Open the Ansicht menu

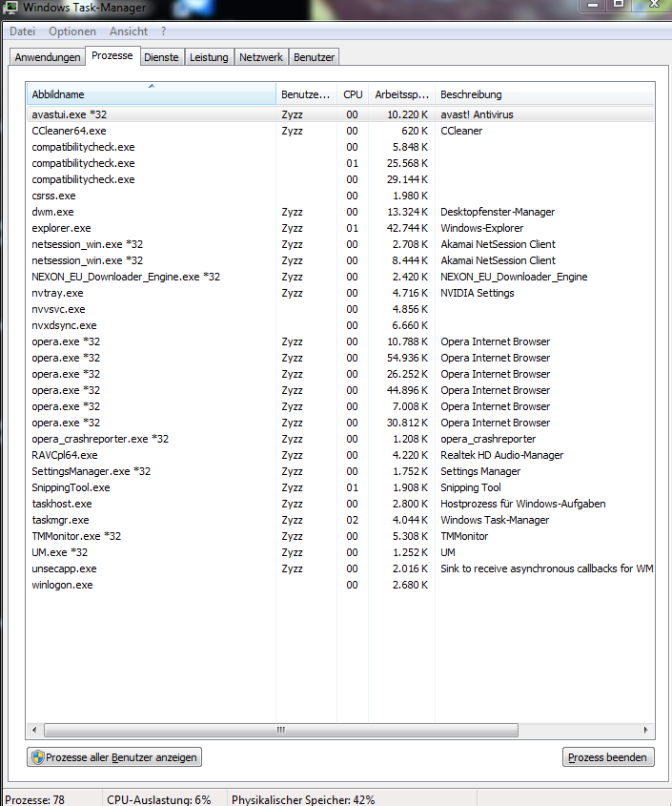129,31
